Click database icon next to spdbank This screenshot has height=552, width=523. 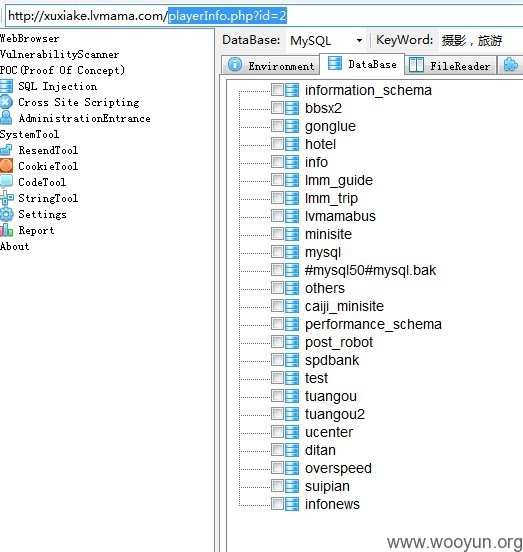[292, 360]
